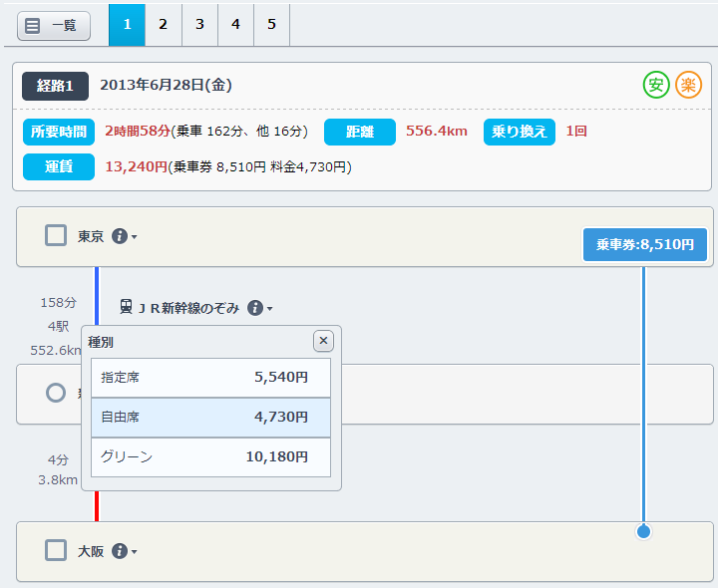718x588 pixels.
Task: Select the transfer station radio circle
Action: coord(56,394)
